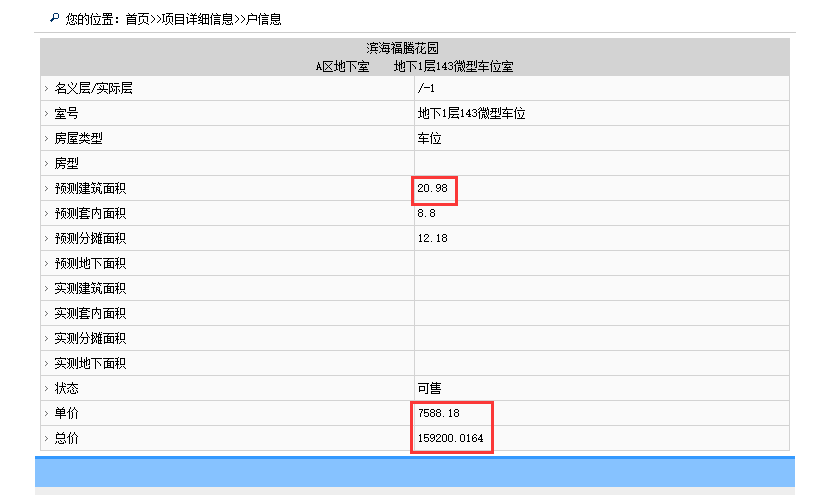Screen dimensions: 816x495
Task: Click the 地下1层143微型车位室 header text
Action: [x=453, y=67]
